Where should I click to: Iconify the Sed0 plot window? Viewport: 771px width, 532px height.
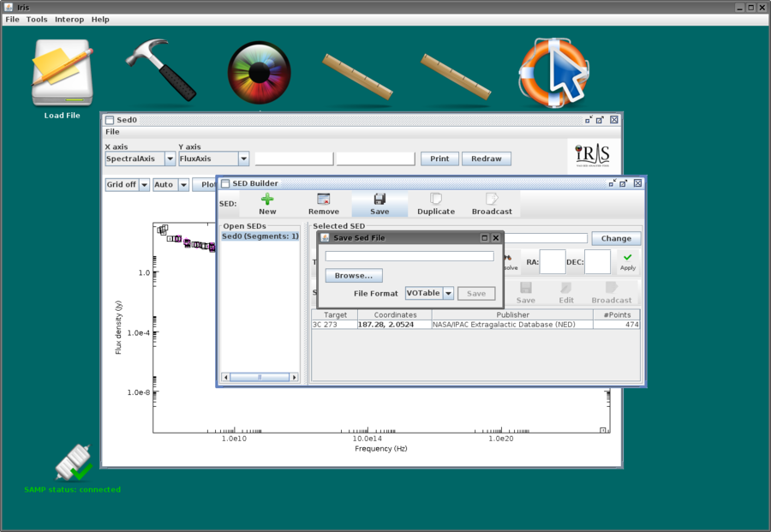(x=589, y=120)
